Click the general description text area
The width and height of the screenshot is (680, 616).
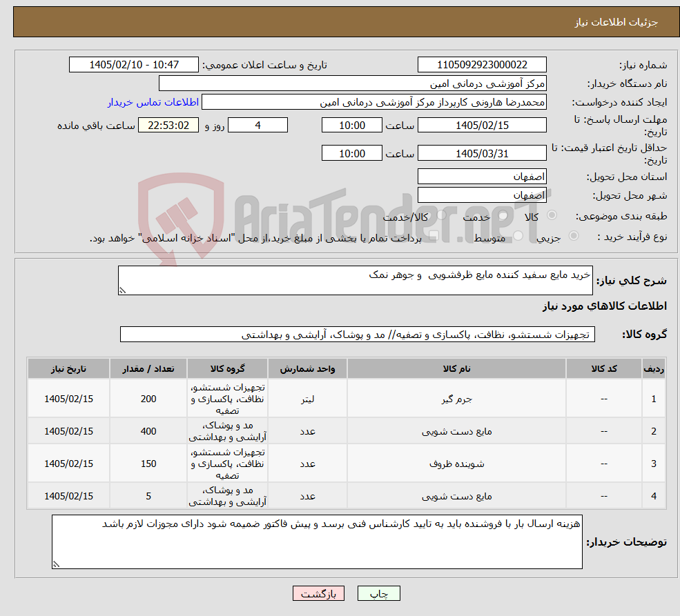click(x=355, y=281)
